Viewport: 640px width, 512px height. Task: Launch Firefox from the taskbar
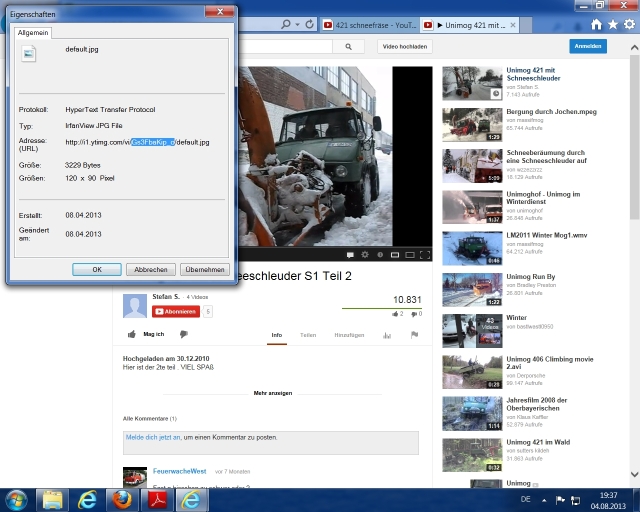pos(121,498)
